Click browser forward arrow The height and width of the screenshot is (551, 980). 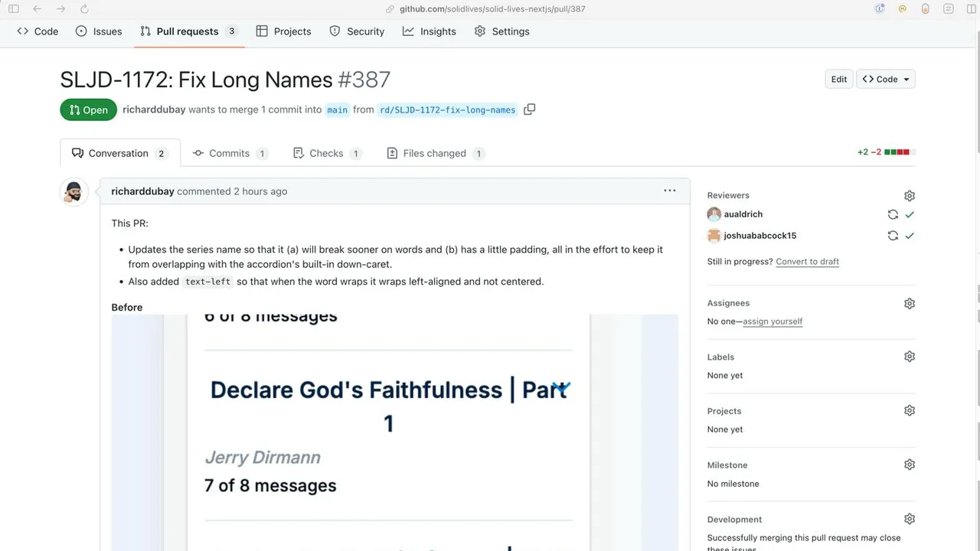[60, 9]
